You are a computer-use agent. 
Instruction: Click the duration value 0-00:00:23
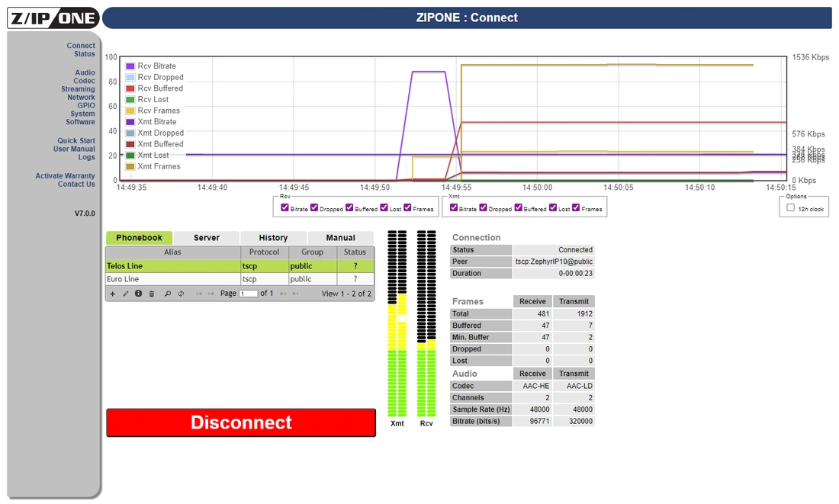pyautogui.click(x=576, y=274)
